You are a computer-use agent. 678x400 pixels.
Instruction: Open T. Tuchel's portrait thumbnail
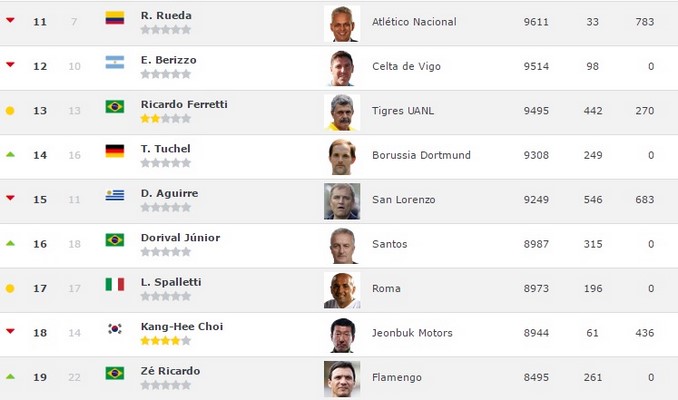(341, 156)
